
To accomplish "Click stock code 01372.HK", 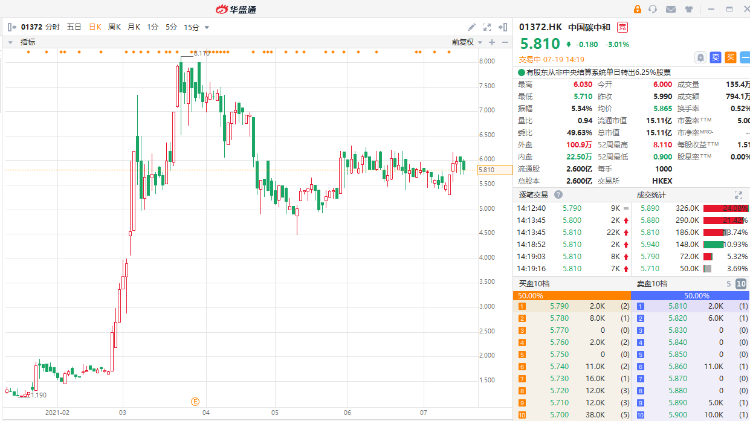I will tap(540, 27).
